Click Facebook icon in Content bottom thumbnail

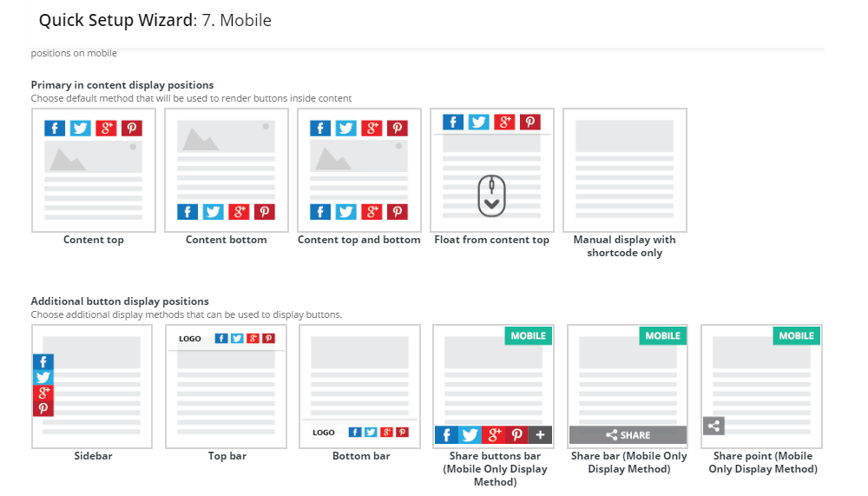(187, 212)
